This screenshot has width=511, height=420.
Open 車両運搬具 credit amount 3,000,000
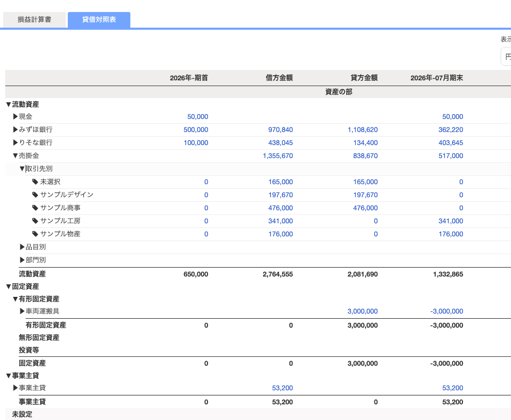pos(363,311)
